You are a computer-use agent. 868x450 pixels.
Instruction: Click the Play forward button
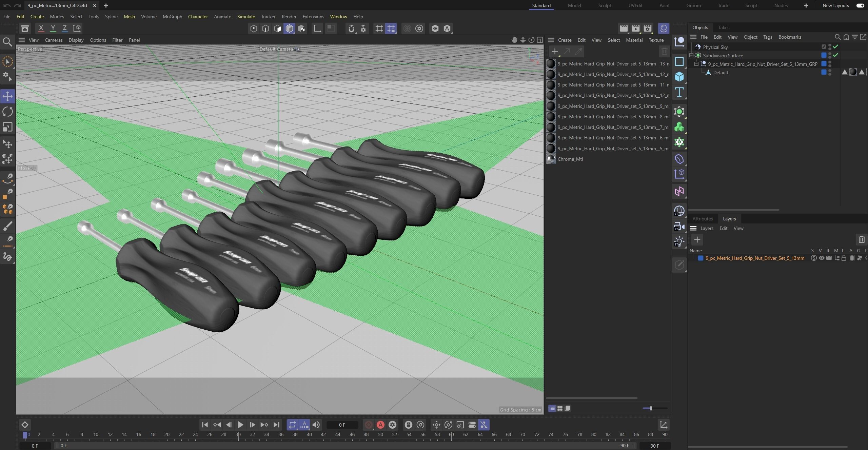[240, 425]
